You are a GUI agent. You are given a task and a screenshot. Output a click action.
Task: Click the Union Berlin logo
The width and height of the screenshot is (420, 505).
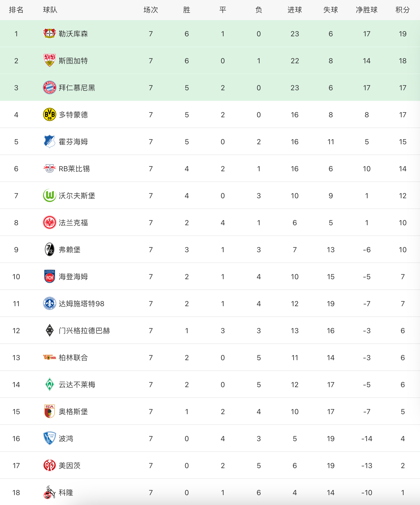49,357
